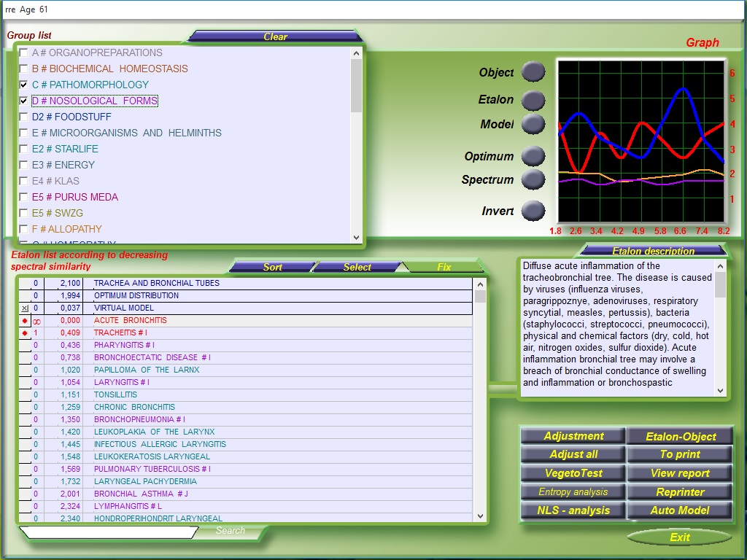Click the Search input field
Screen dimensions: 747x560
coord(109,532)
